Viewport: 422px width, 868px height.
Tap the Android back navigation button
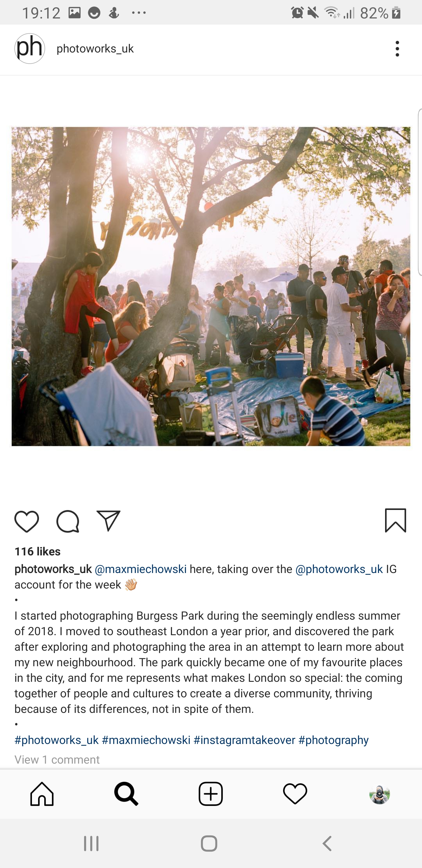(327, 843)
